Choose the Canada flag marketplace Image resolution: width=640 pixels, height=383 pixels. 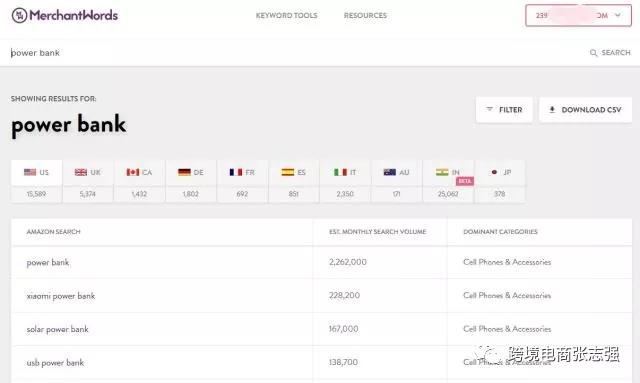tap(133, 172)
